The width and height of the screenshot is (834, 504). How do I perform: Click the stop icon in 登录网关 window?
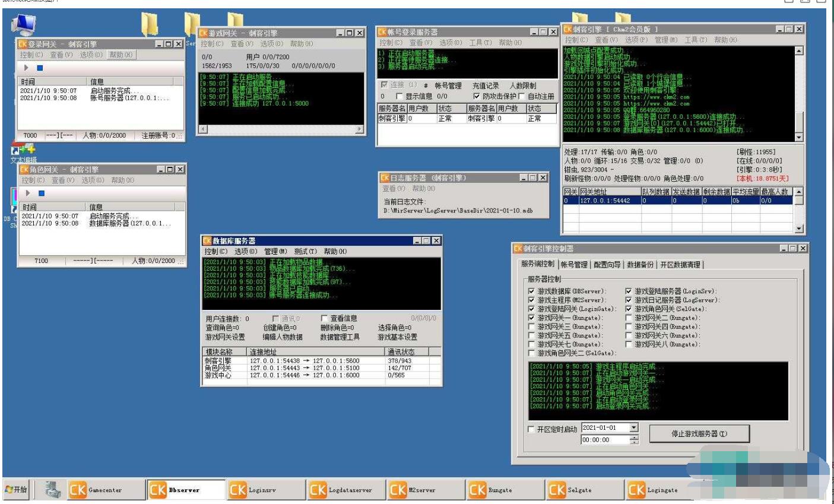pyautogui.click(x=40, y=68)
